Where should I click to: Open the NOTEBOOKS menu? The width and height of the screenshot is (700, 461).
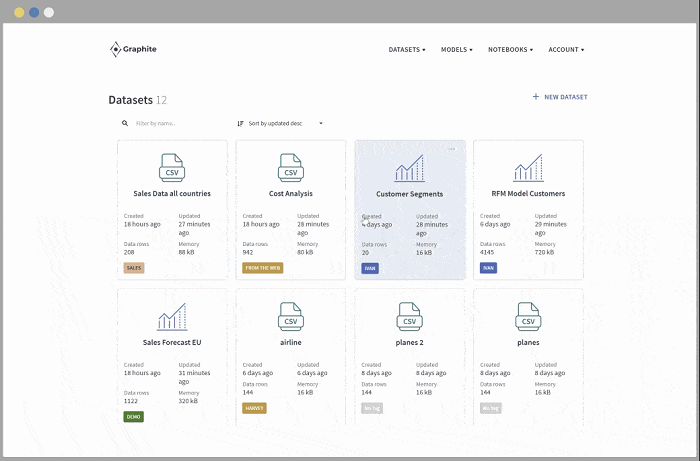pos(510,50)
